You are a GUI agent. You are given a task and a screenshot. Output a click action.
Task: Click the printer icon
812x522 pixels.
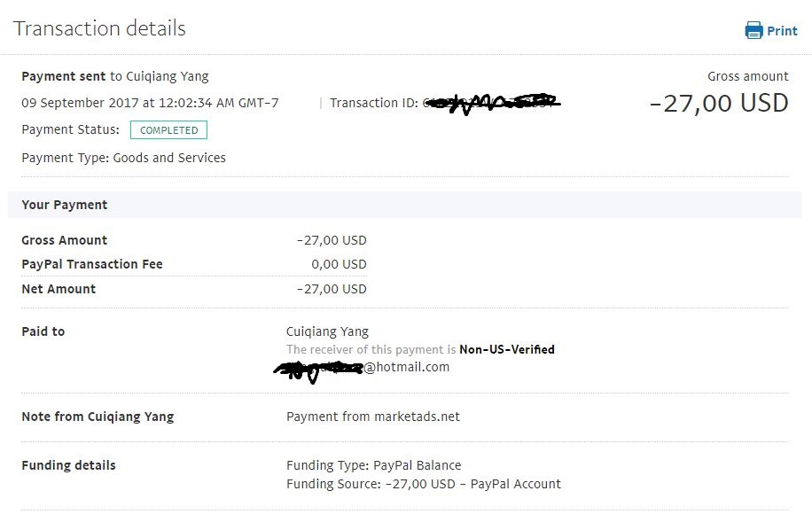tap(753, 31)
